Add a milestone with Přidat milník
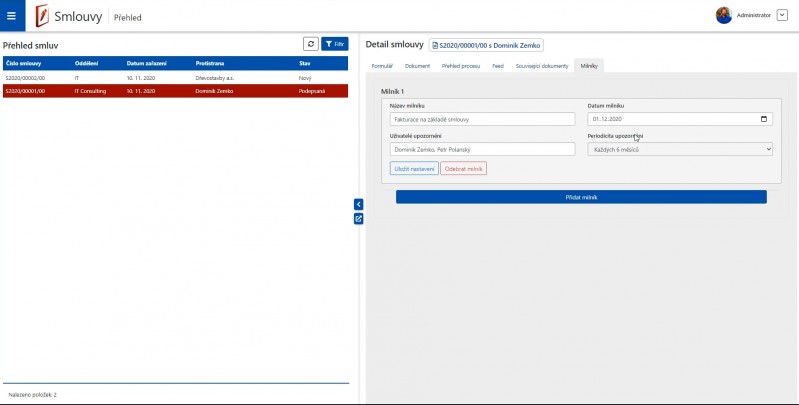799x405 pixels. pos(581,197)
